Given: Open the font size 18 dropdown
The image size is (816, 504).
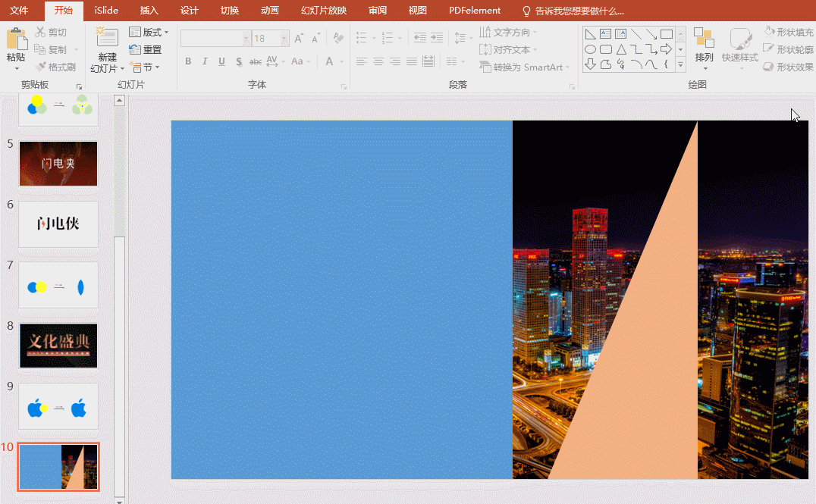Looking at the screenshot, I should (x=284, y=38).
